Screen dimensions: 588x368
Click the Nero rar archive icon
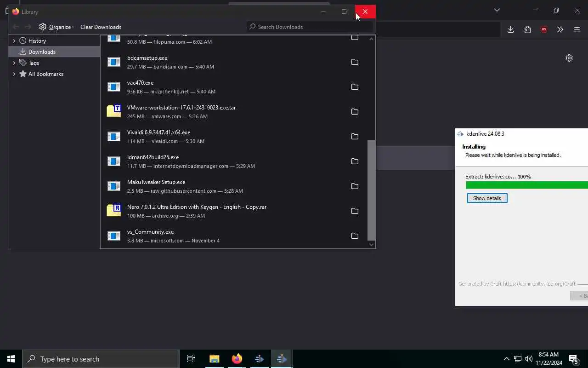114,211
